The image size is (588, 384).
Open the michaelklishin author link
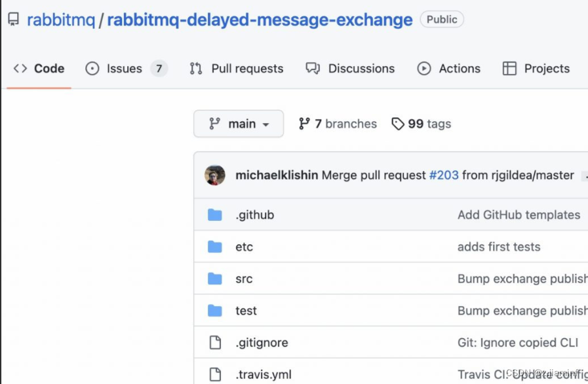tap(277, 175)
